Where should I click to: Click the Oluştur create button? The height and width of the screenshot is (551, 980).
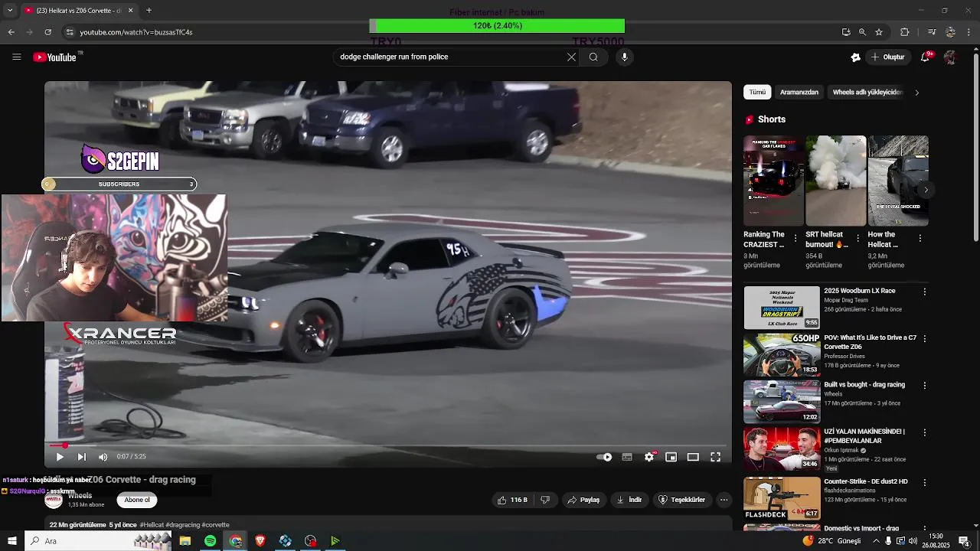(887, 57)
